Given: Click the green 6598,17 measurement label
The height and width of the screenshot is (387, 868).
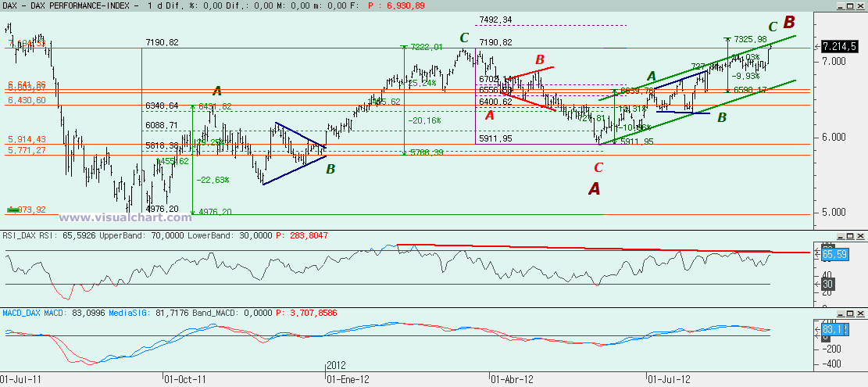Looking at the screenshot, I should 750,89.
